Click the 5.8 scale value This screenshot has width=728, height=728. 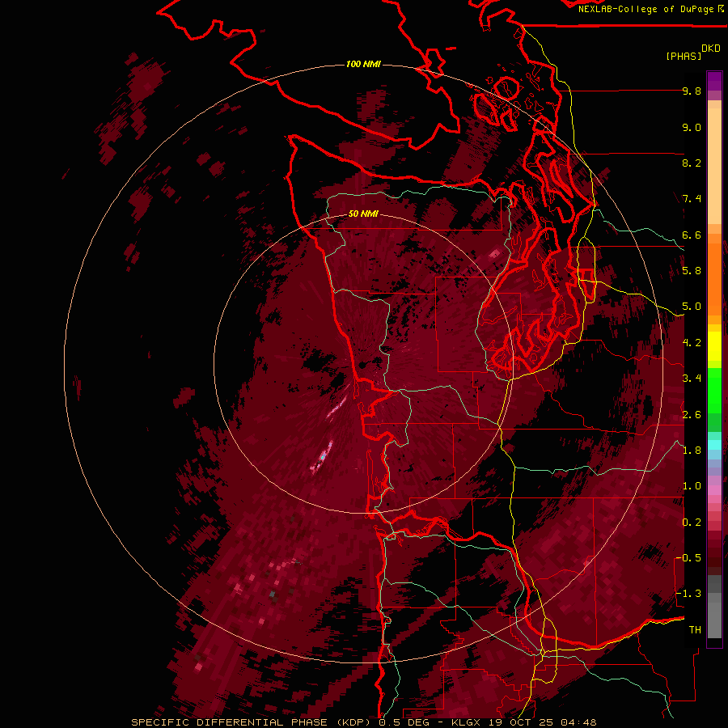tap(692, 271)
